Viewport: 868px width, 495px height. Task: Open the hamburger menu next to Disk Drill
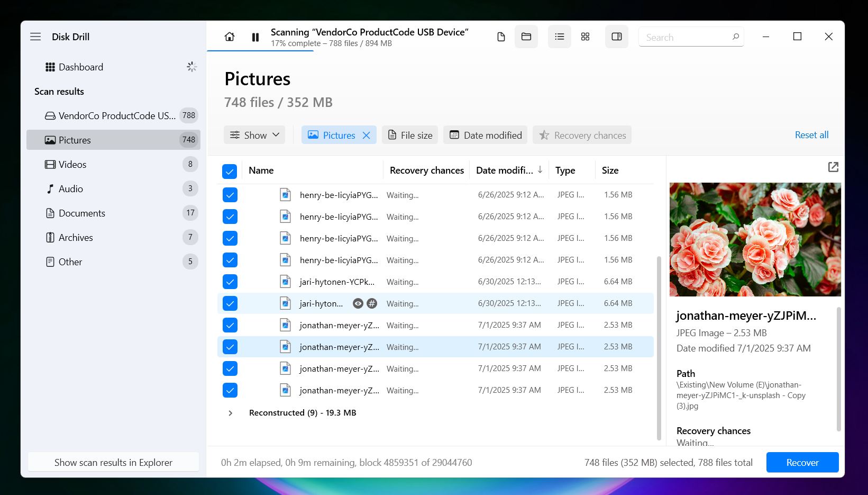(35, 37)
